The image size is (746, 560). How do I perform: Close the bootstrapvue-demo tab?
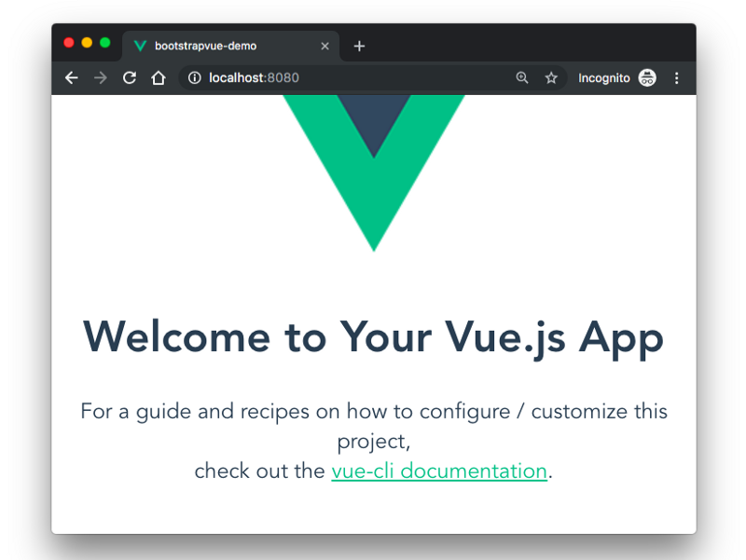coord(325,45)
